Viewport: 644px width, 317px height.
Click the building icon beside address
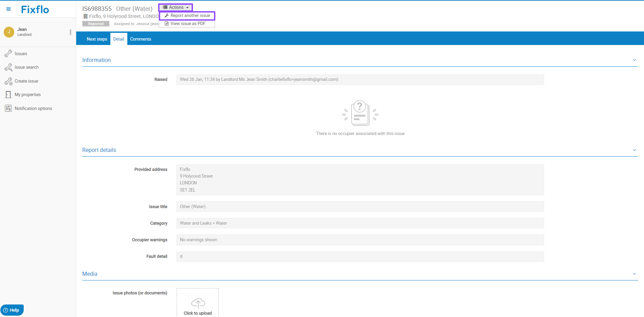pyautogui.click(x=85, y=16)
